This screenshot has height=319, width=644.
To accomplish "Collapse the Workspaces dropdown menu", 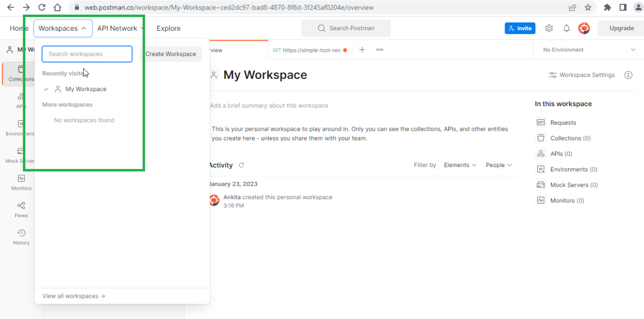I will tap(63, 28).
